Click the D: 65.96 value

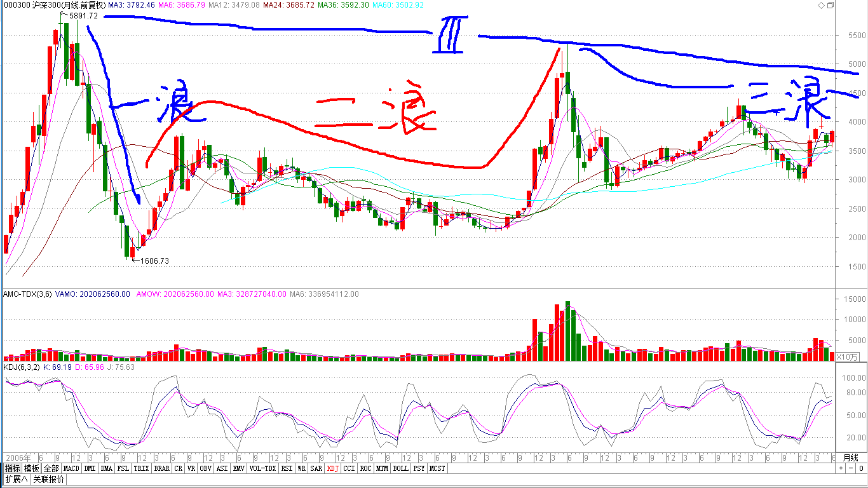coord(90,367)
